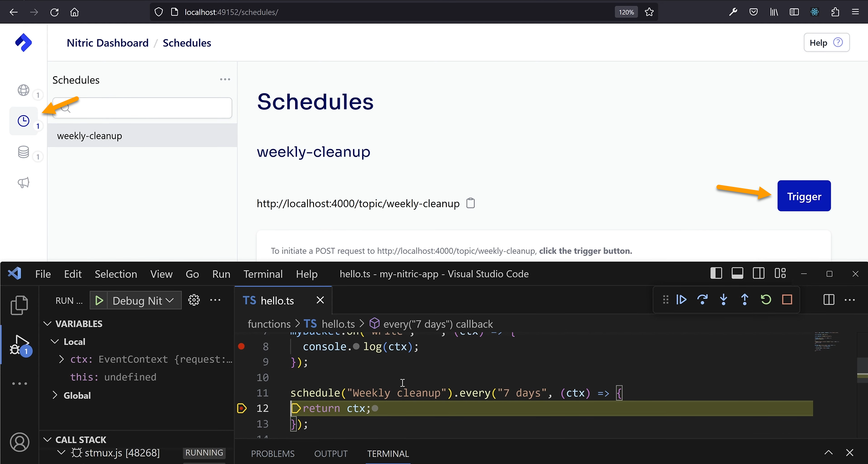The image size is (868, 464).
Task: Switch to the PROBLEMS tab
Action: click(272, 453)
